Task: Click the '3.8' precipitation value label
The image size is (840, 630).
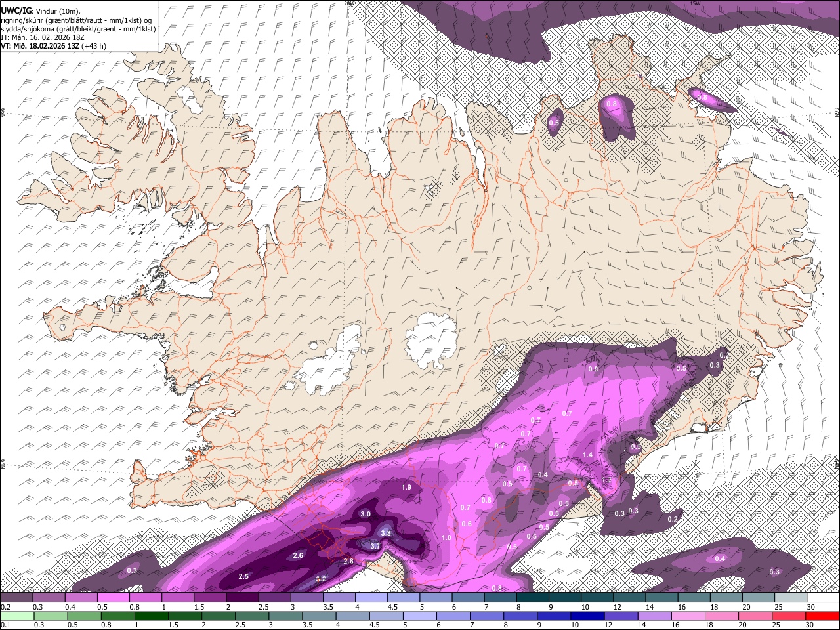Action: point(387,533)
